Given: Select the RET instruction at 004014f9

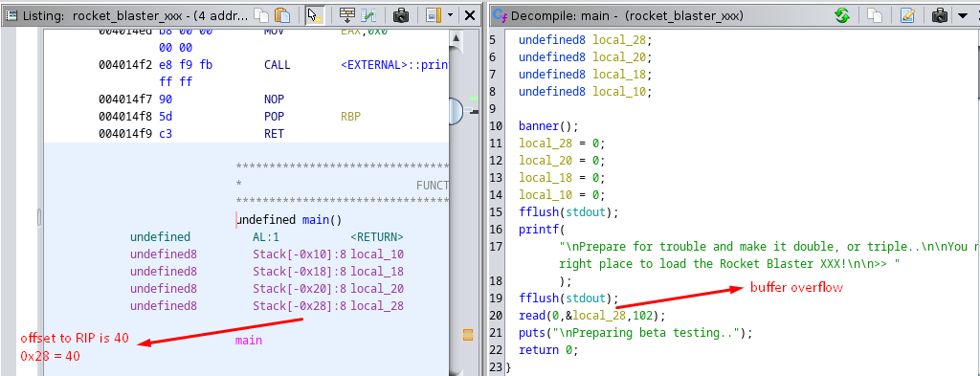Looking at the screenshot, I should [273, 133].
